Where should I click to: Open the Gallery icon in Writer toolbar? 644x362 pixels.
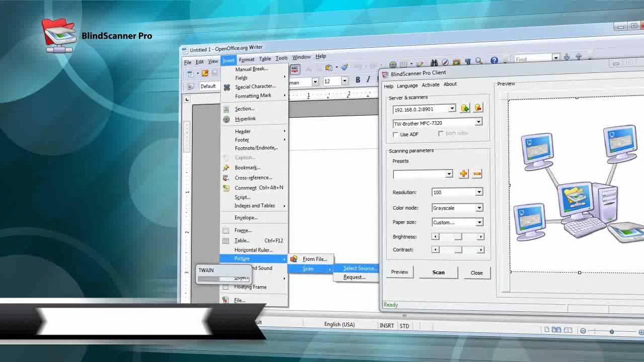tap(456, 62)
